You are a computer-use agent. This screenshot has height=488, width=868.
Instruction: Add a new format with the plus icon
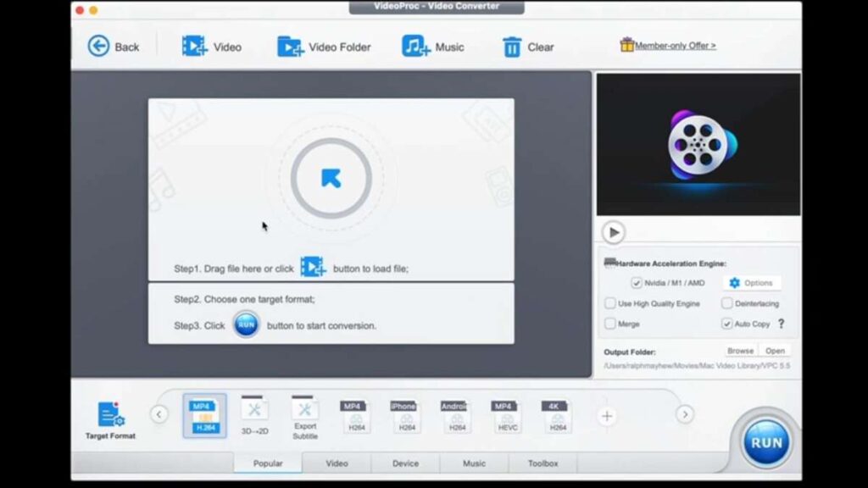point(607,416)
